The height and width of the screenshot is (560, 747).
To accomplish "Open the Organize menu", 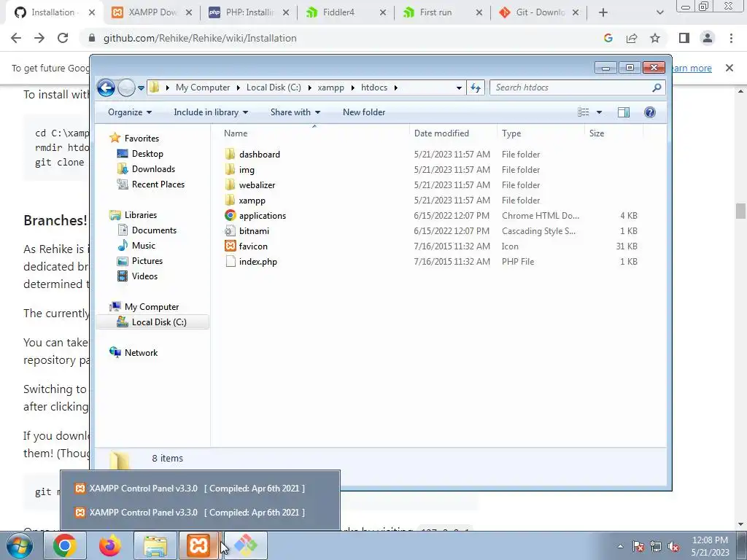I will pos(130,112).
